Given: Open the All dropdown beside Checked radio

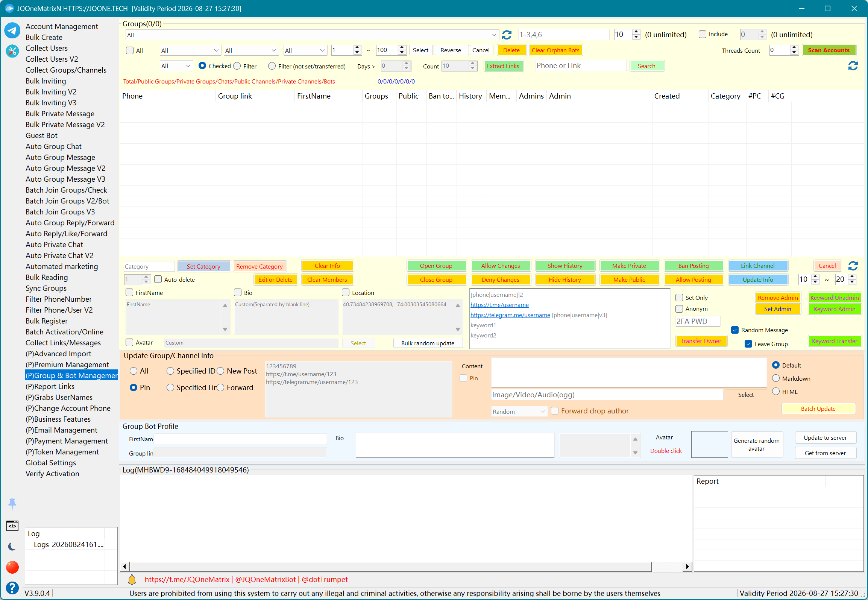Looking at the screenshot, I should point(176,66).
